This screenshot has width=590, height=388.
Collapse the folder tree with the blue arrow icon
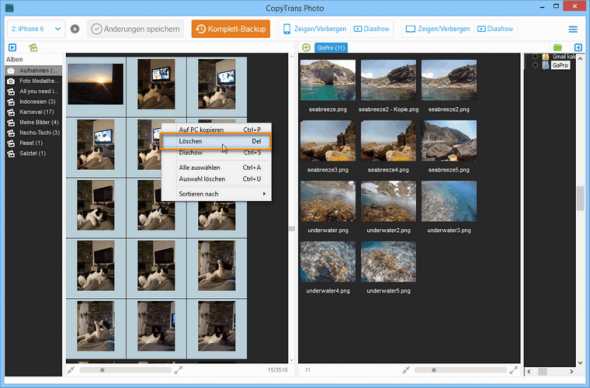tap(578, 47)
